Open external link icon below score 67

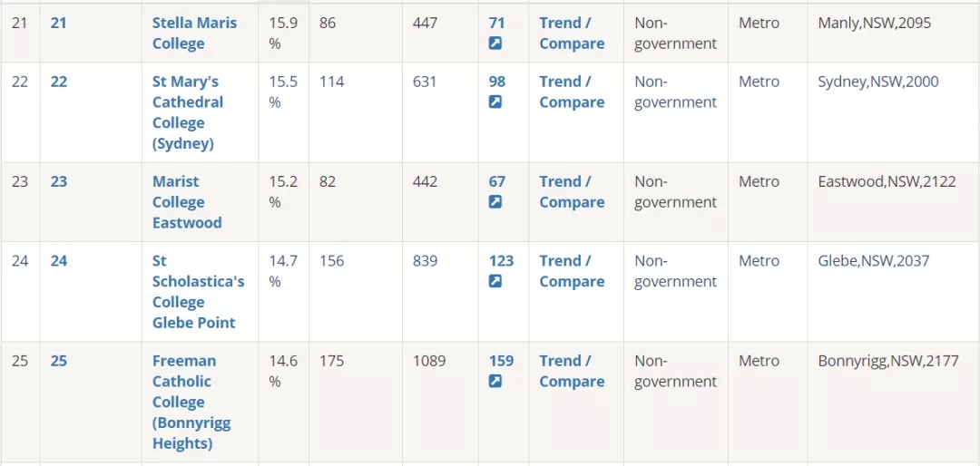pos(495,202)
